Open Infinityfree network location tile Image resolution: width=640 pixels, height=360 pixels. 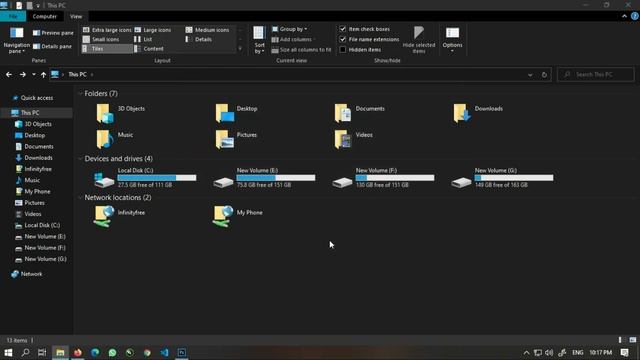point(119,216)
